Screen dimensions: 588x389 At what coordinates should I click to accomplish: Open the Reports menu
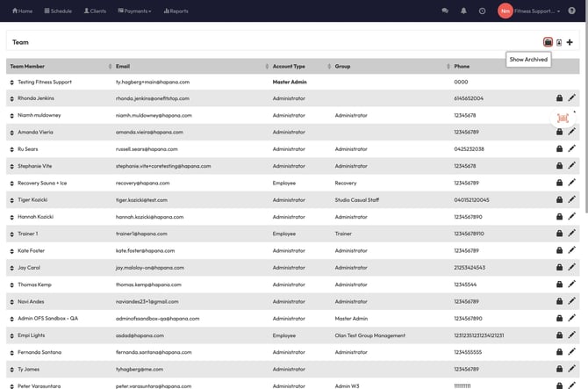[x=176, y=11]
